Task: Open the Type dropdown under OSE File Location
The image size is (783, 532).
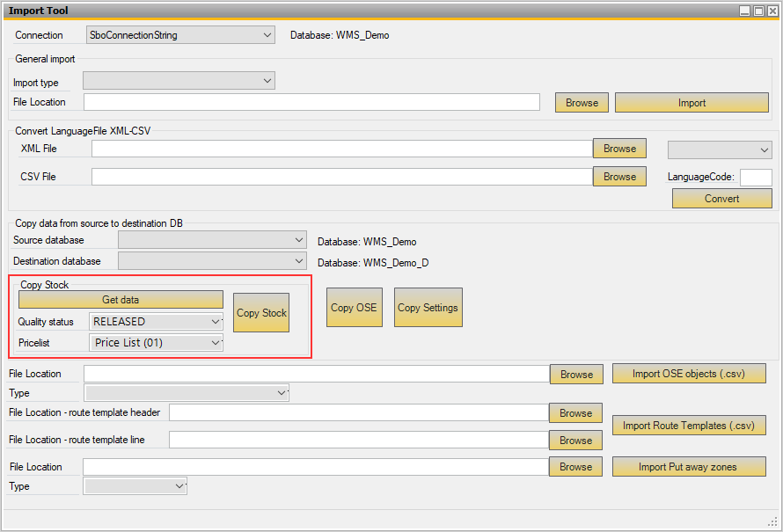Action: pos(187,393)
